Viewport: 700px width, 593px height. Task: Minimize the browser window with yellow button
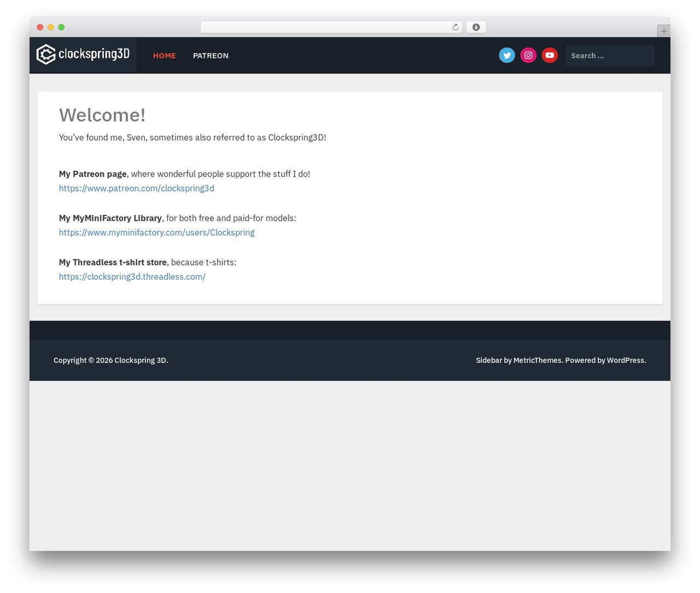click(x=51, y=27)
